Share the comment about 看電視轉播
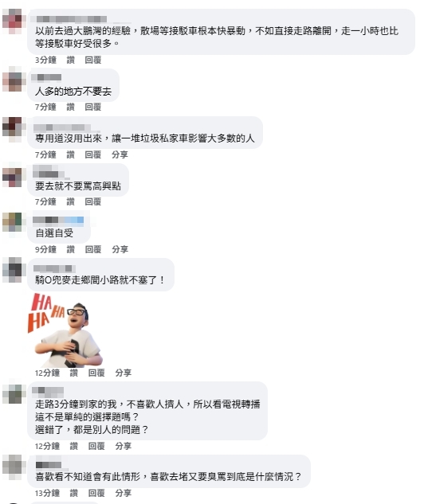 pos(124,446)
